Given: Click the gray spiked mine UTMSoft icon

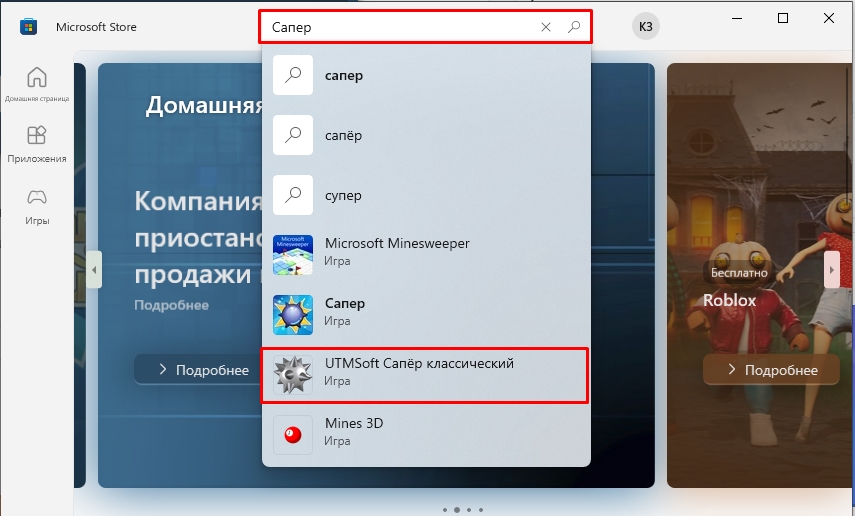Looking at the screenshot, I should tap(293, 375).
